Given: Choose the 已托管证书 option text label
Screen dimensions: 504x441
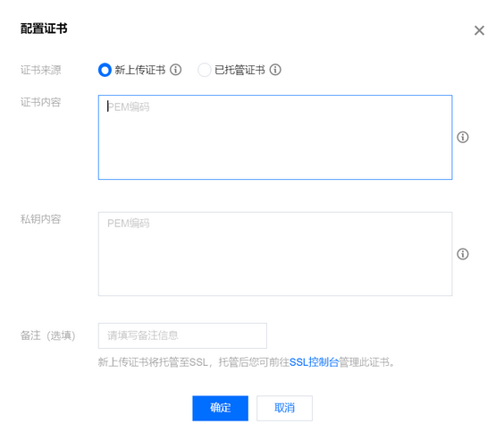Looking at the screenshot, I should [x=239, y=70].
